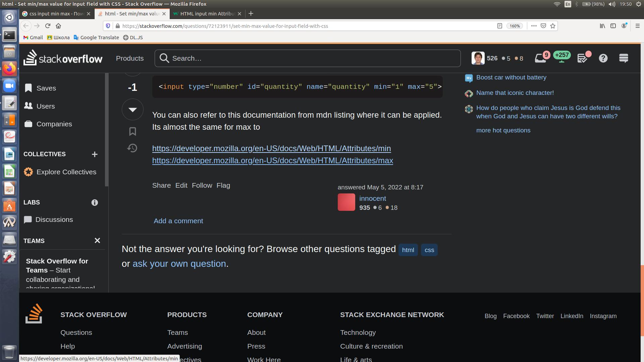Bookmark this page with the star icon

point(553,26)
